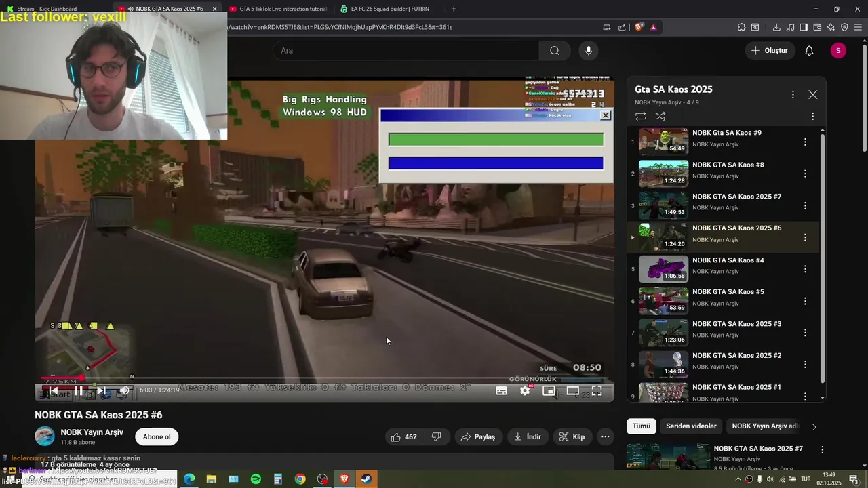Click the İndir download button
This screenshot has width=868, height=488.
click(x=528, y=437)
